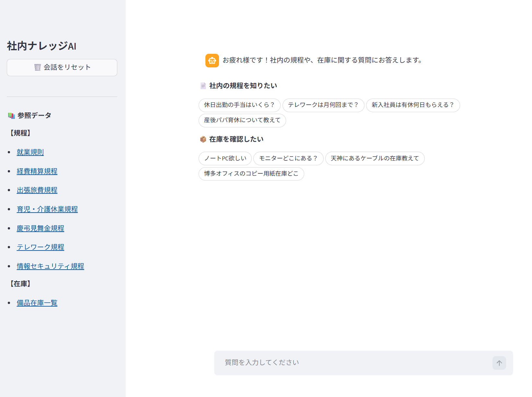Select suggestion モニターどこにある？
Viewport: 532px width, 397px height.
288,158
